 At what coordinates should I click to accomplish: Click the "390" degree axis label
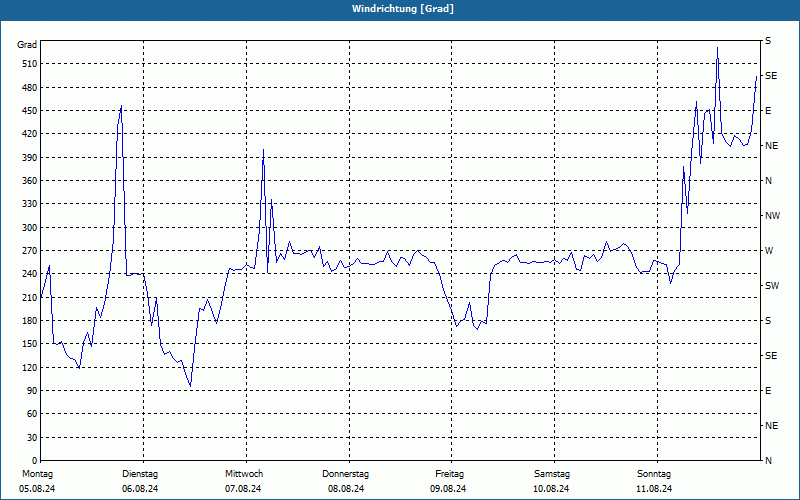coord(29,158)
